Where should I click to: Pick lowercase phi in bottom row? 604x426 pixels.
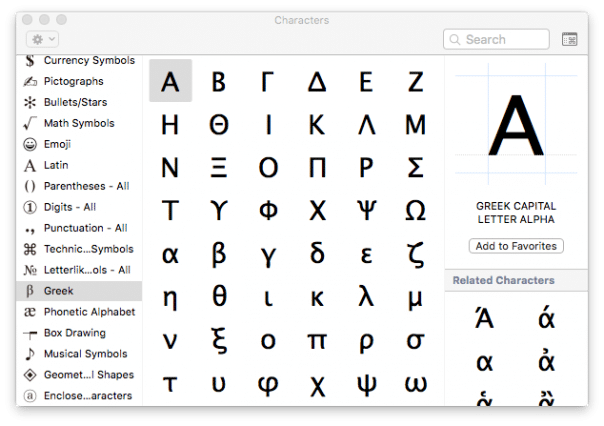tap(268, 385)
